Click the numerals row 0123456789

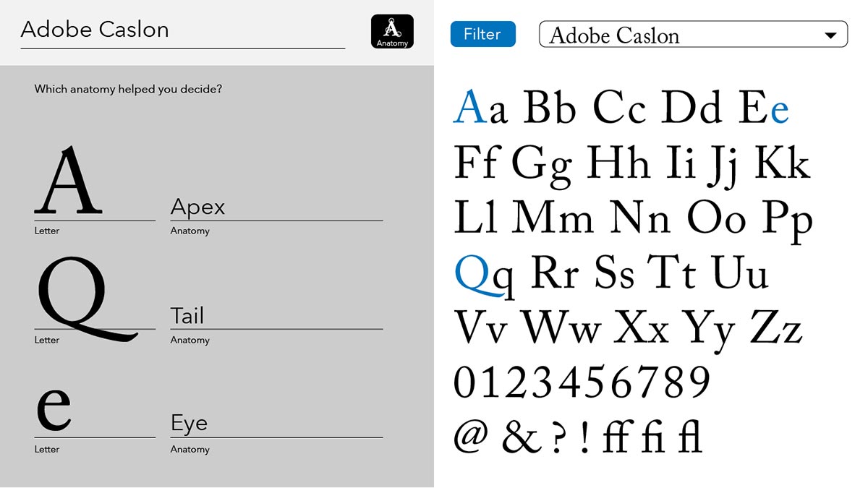pos(582,383)
